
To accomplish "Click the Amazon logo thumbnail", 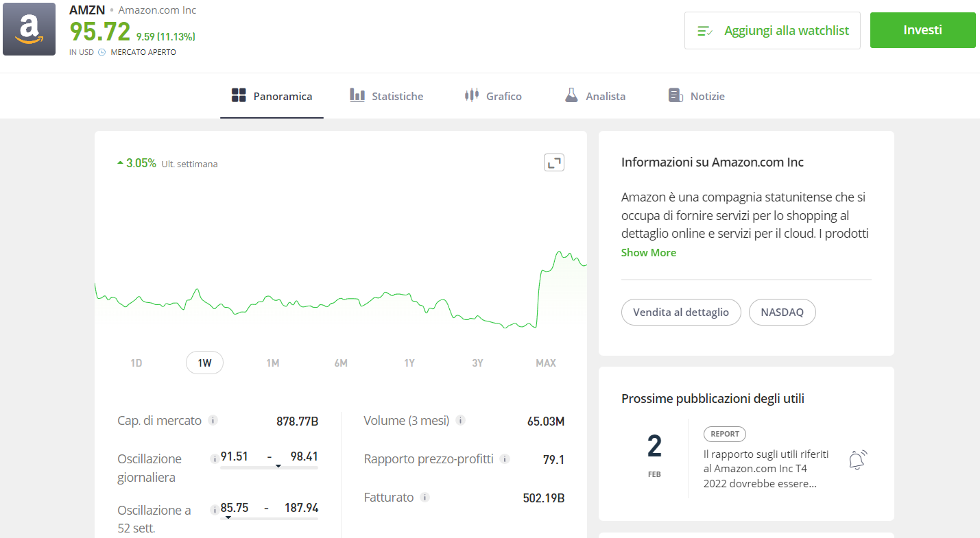I will tap(29, 29).
